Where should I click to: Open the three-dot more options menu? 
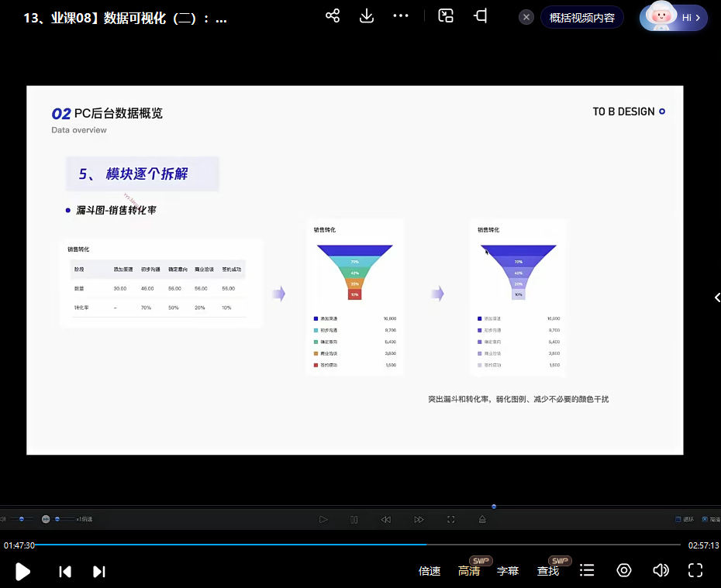(401, 15)
